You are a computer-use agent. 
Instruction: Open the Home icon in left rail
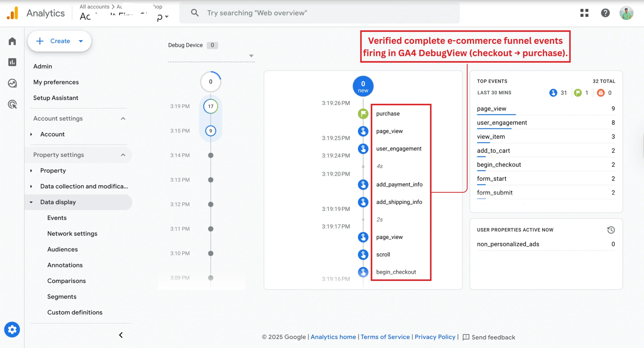12,41
